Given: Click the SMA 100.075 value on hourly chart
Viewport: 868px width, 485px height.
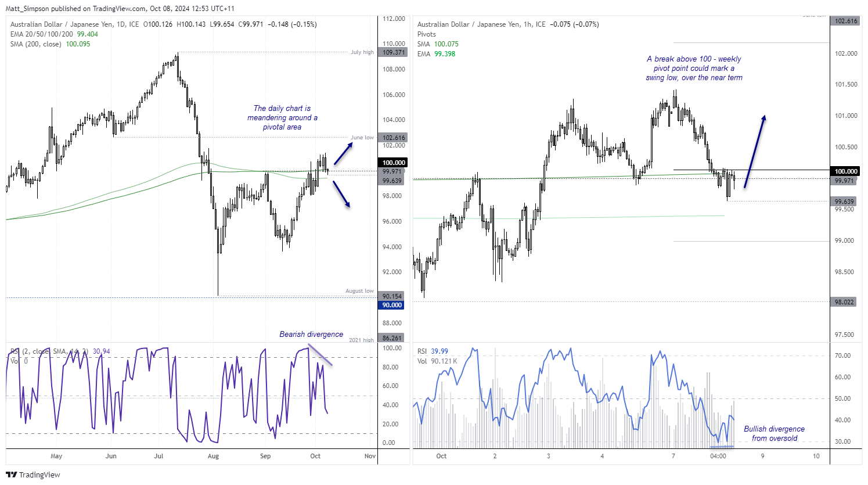Looking at the screenshot, I should [x=446, y=44].
